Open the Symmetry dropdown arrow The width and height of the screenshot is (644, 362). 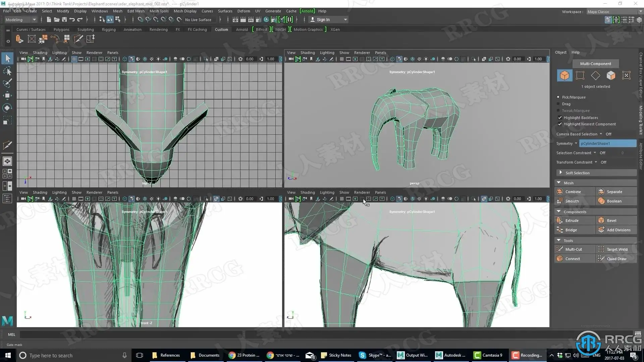click(576, 143)
